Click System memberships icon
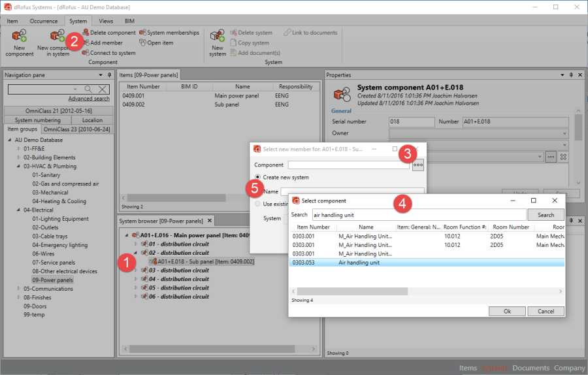This screenshot has height=375, width=588. 142,33
